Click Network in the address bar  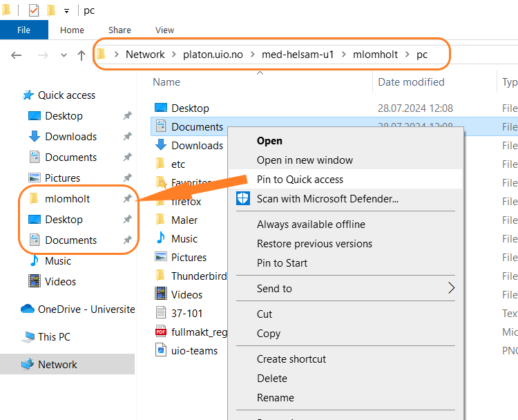(145, 54)
